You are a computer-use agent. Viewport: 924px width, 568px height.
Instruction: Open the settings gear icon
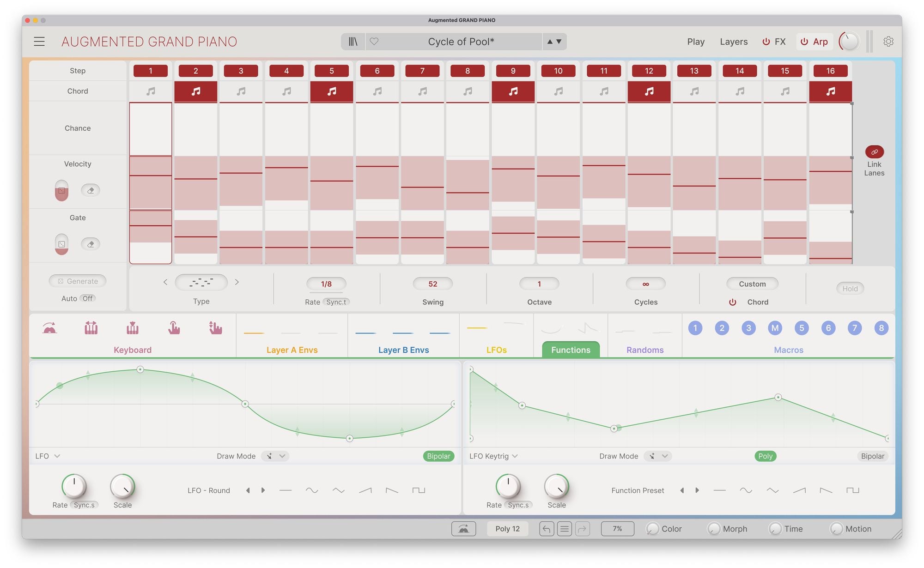point(888,42)
